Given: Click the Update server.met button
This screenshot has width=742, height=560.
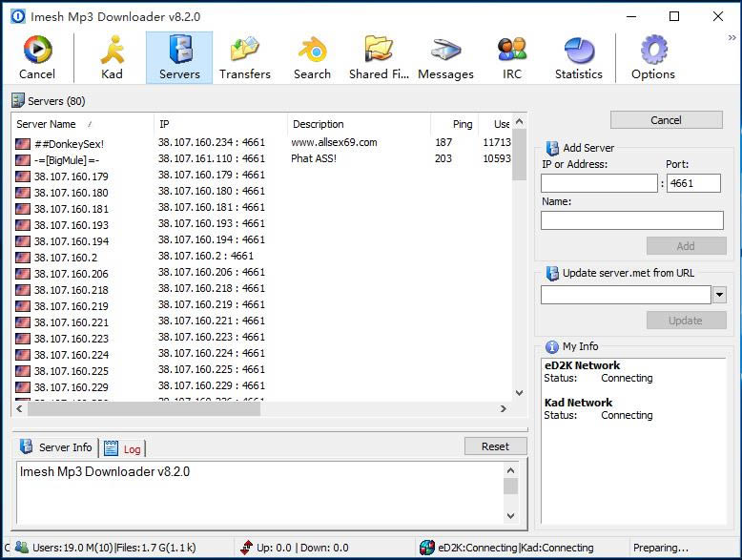Looking at the screenshot, I should coord(686,321).
